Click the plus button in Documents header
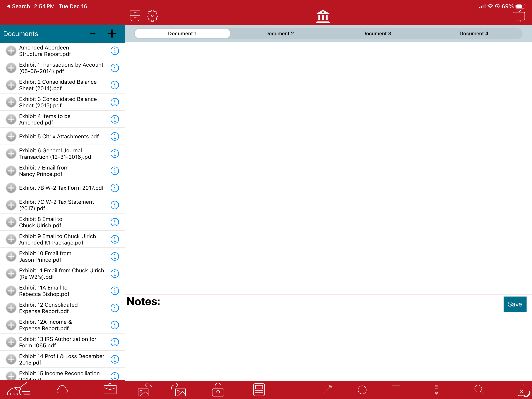532x399 pixels. click(x=112, y=34)
